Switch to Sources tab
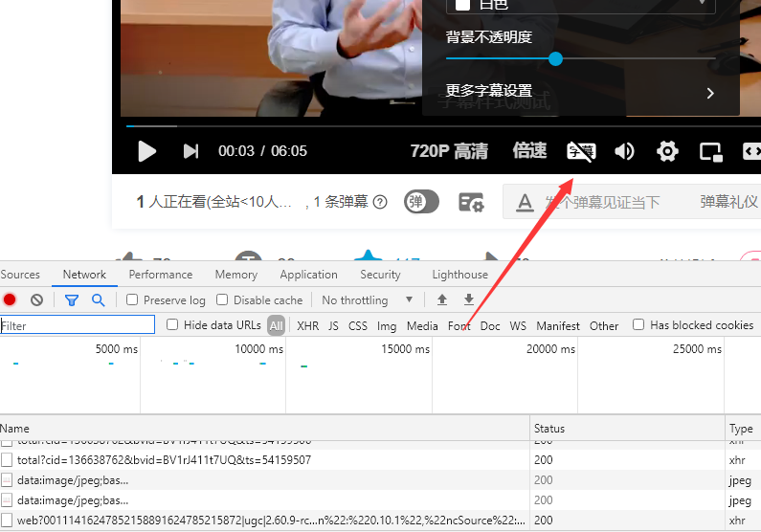The image size is (761, 532). coord(20,275)
